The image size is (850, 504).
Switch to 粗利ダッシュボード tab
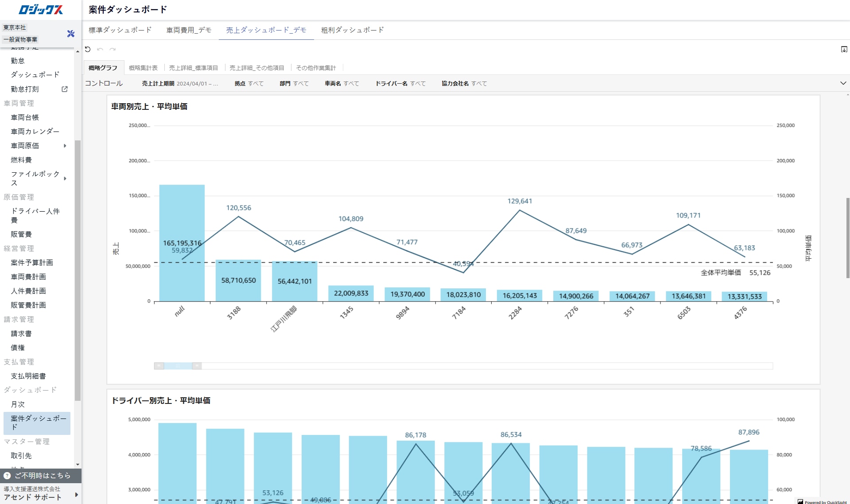[x=353, y=30]
